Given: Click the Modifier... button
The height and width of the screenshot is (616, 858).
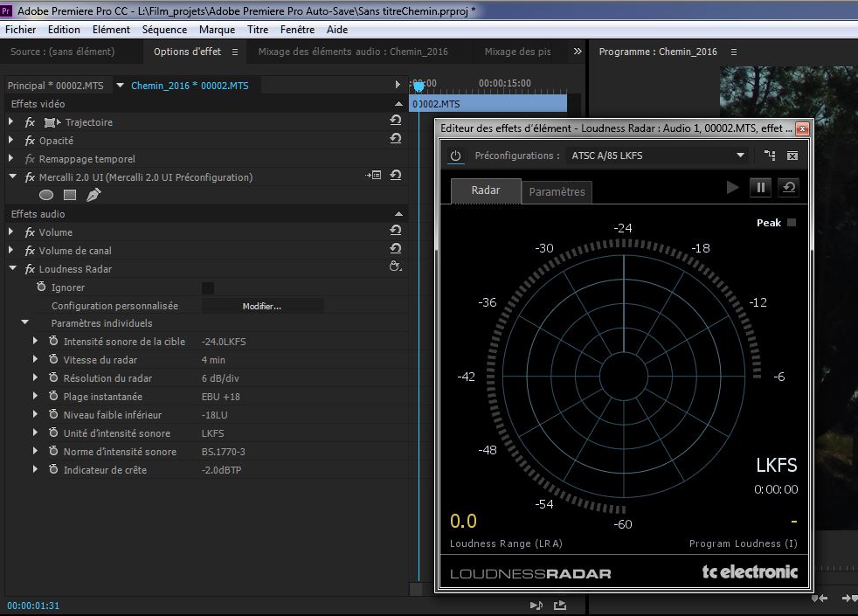Looking at the screenshot, I should click(262, 307).
